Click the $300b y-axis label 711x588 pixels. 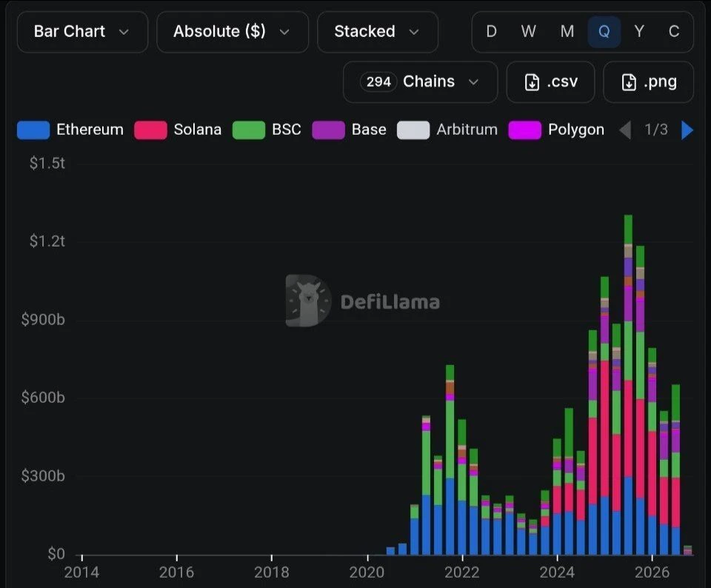coord(43,476)
